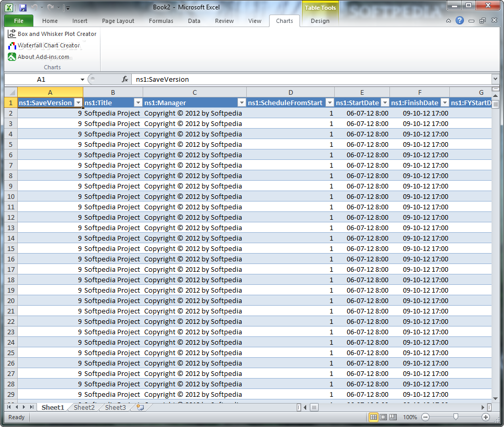Open About Add-ins.com

[x=39, y=57]
